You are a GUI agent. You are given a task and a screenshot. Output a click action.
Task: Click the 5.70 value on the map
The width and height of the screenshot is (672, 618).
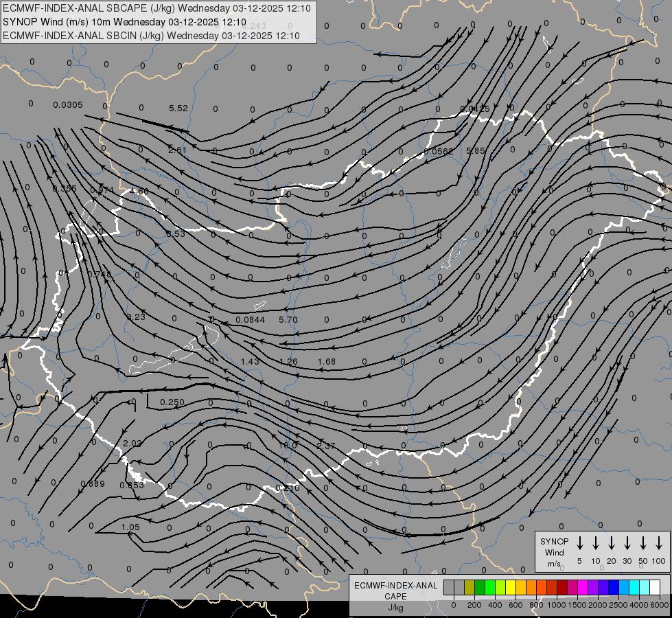point(288,319)
